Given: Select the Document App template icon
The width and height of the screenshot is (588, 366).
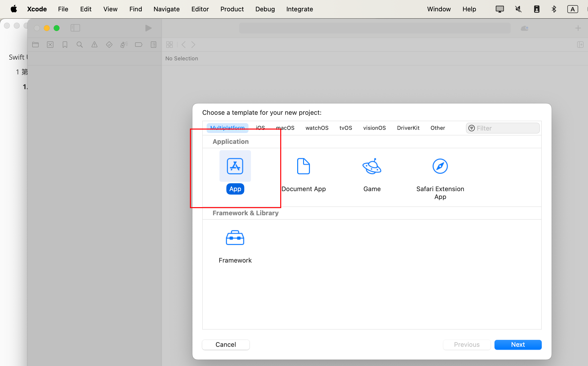Looking at the screenshot, I should coord(303,166).
